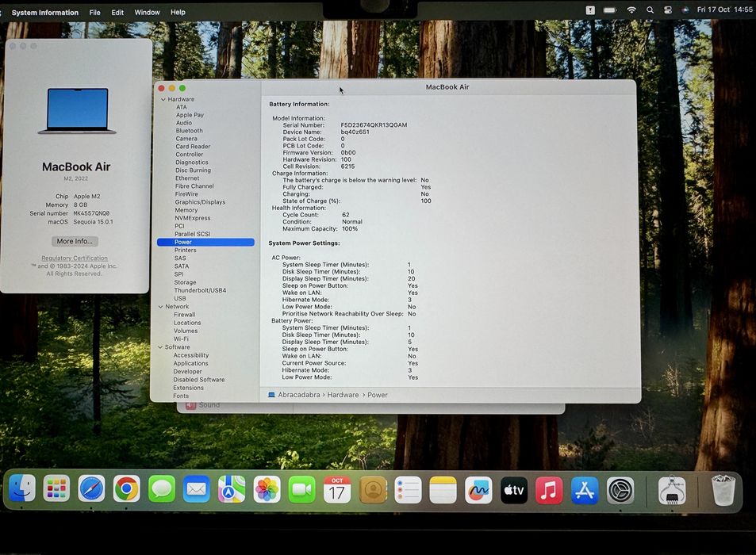Collapse the Network section in sidebar
Viewport: 756px width, 555px height.
[160, 306]
